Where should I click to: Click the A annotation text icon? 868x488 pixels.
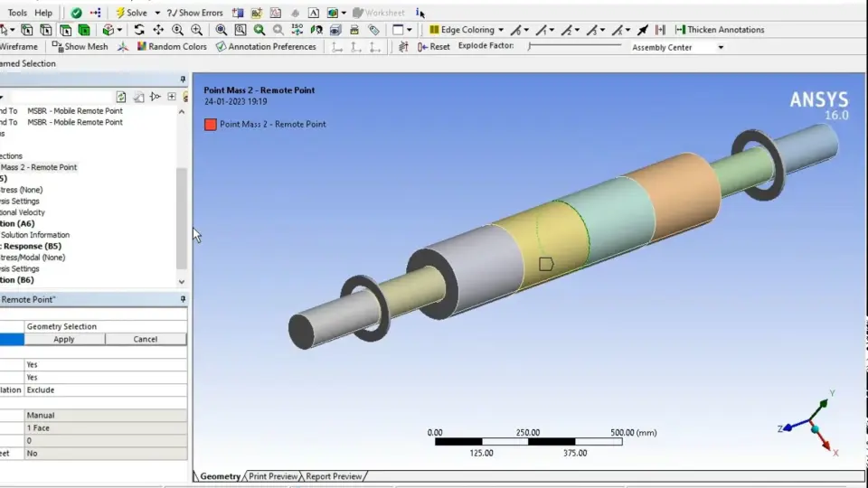click(x=314, y=13)
